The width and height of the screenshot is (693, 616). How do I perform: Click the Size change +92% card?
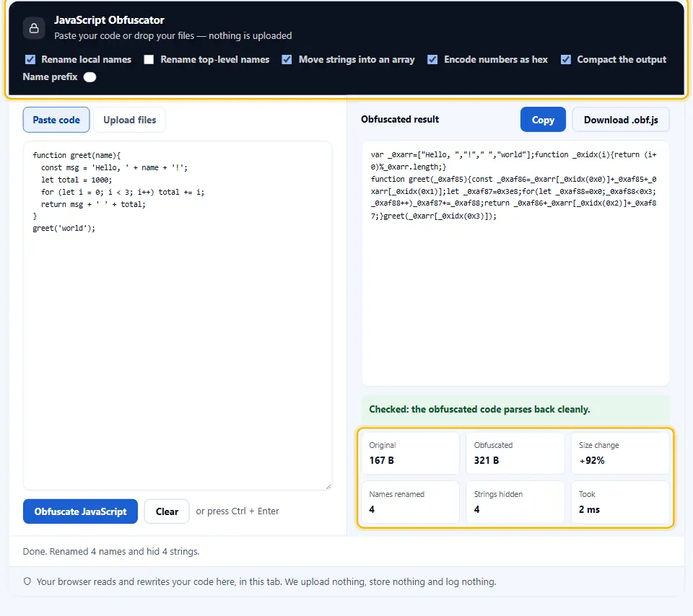click(620, 453)
